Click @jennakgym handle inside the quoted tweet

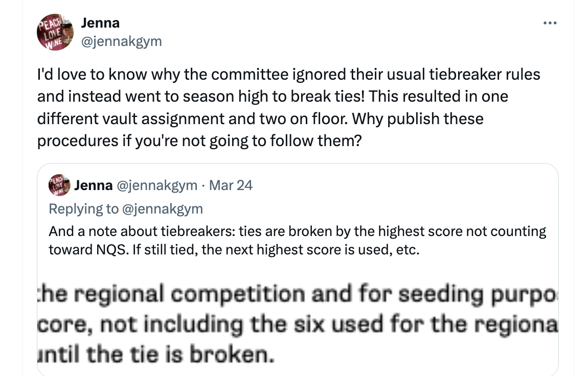[x=157, y=185]
